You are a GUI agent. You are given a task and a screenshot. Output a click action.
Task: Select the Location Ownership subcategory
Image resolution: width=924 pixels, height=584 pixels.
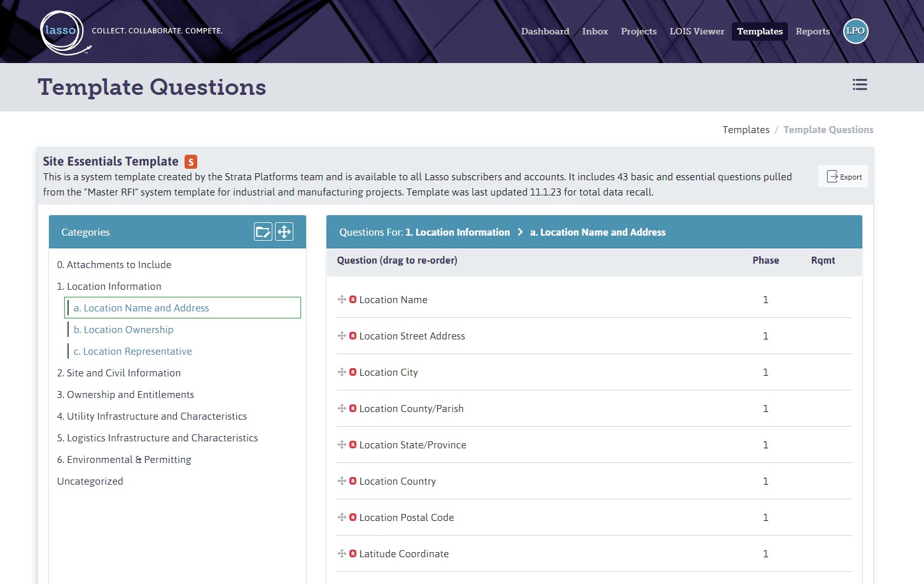pos(123,329)
